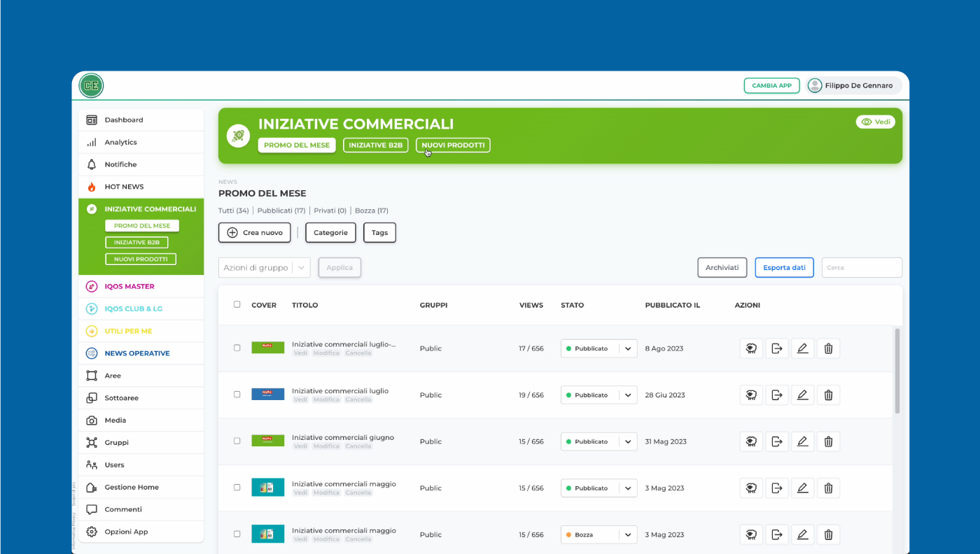
Task: Click rocket icon in green Iniziative Commerciali banner
Action: (238, 136)
